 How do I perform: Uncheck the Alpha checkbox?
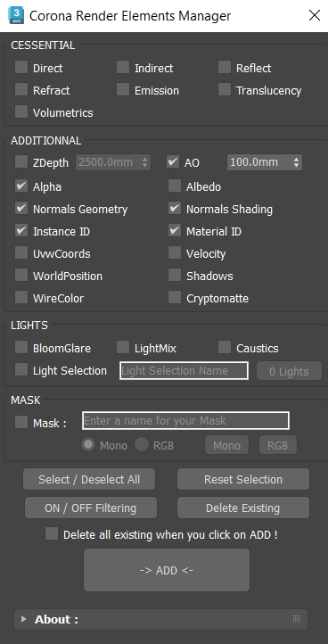click(x=21, y=186)
